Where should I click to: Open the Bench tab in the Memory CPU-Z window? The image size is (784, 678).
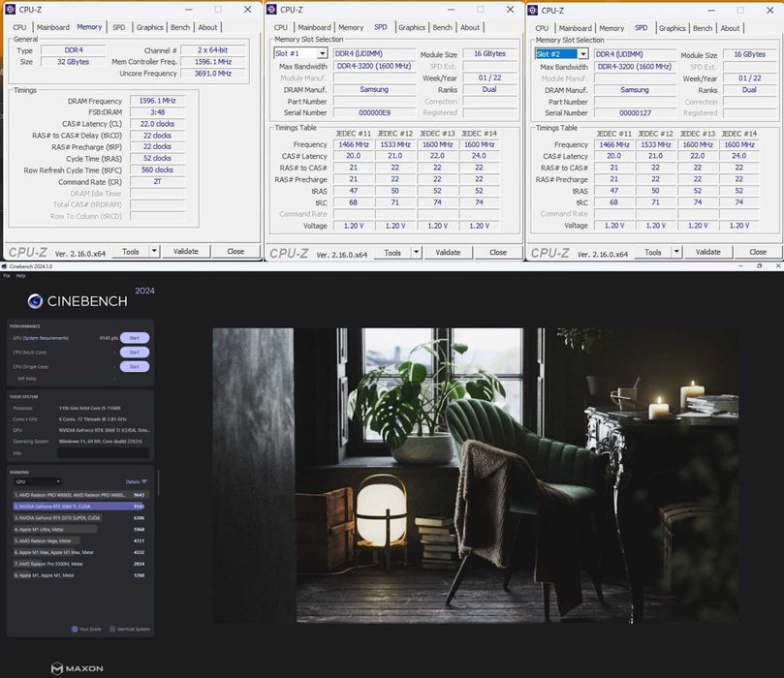click(180, 27)
